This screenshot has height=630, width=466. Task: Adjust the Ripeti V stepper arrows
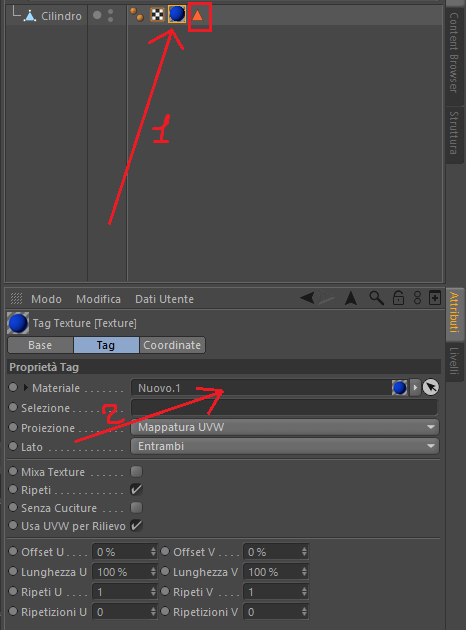coord(304,592)
